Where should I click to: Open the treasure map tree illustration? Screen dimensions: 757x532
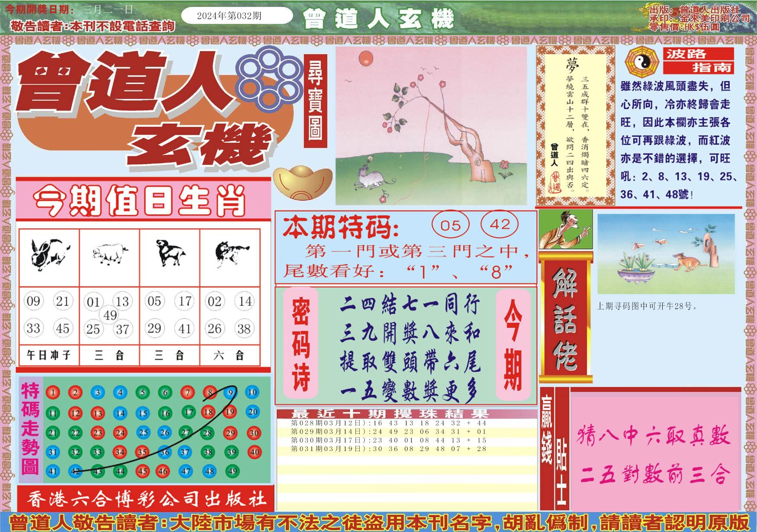click(431, 126)
